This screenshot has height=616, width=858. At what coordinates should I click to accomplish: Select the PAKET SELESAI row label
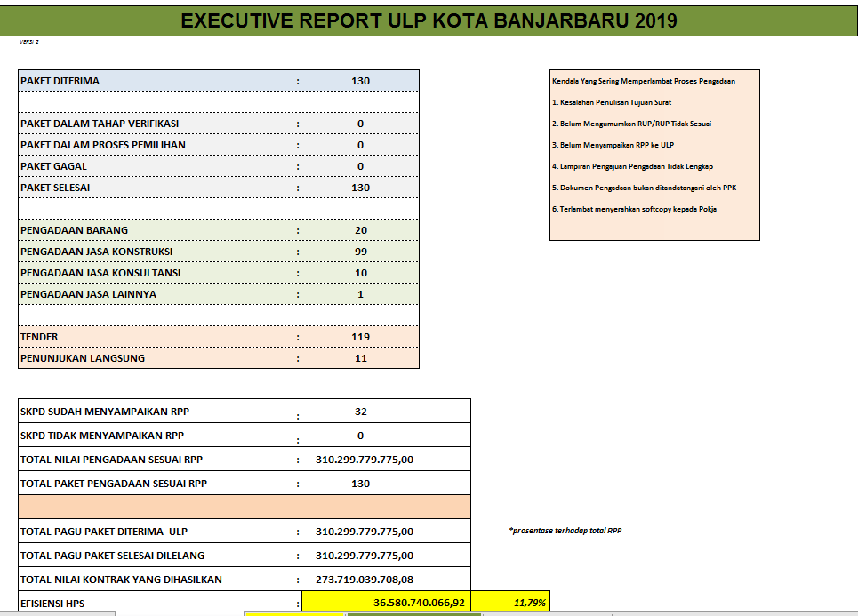55,188
